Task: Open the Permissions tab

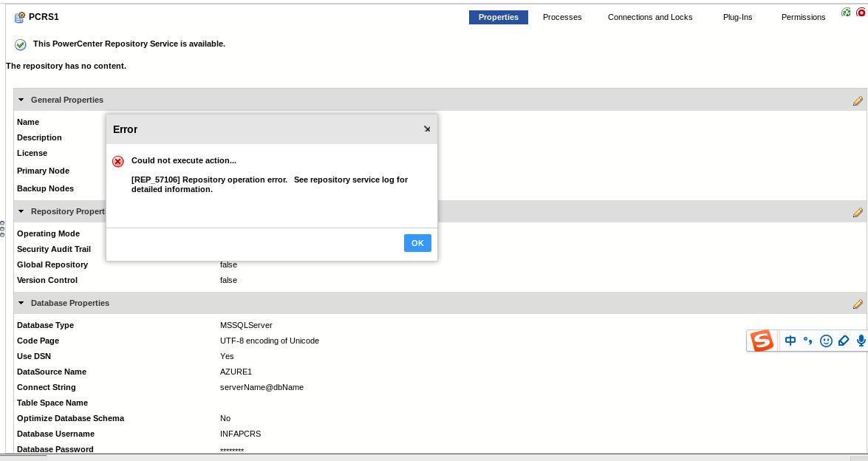Action: tap(803, 17)
